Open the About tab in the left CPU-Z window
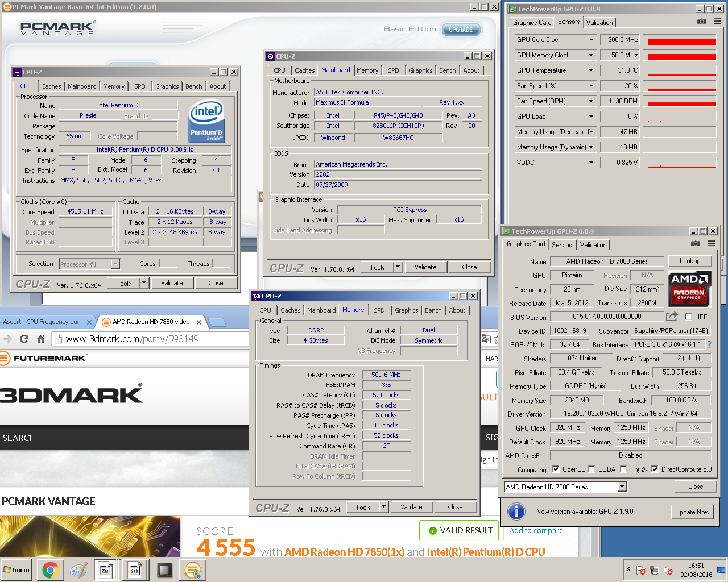728x582 pixels. (218, 86)
